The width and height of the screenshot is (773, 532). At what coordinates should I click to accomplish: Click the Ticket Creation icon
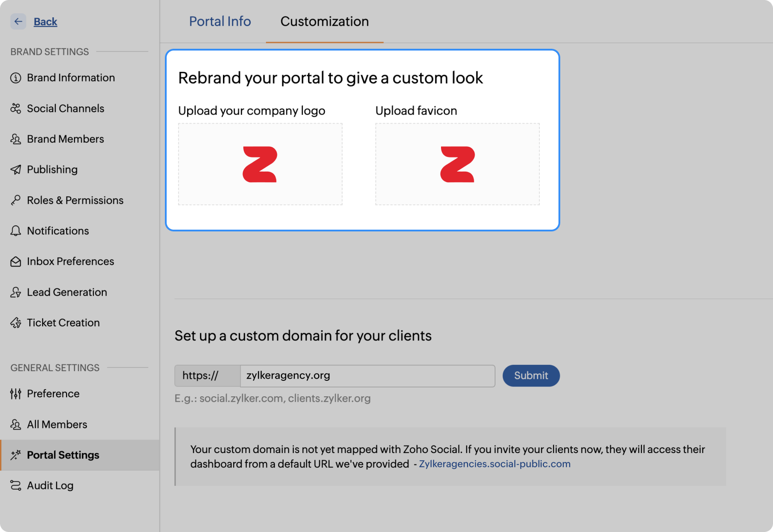16,323
